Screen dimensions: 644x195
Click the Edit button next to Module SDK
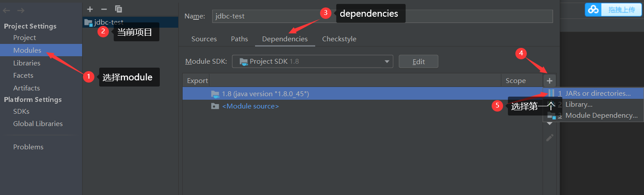[418, 61]
